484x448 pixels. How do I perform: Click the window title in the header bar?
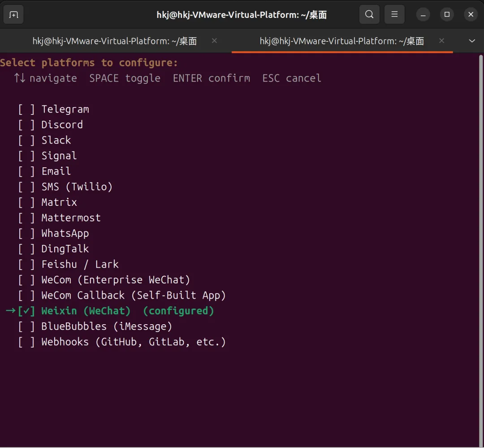242,14
